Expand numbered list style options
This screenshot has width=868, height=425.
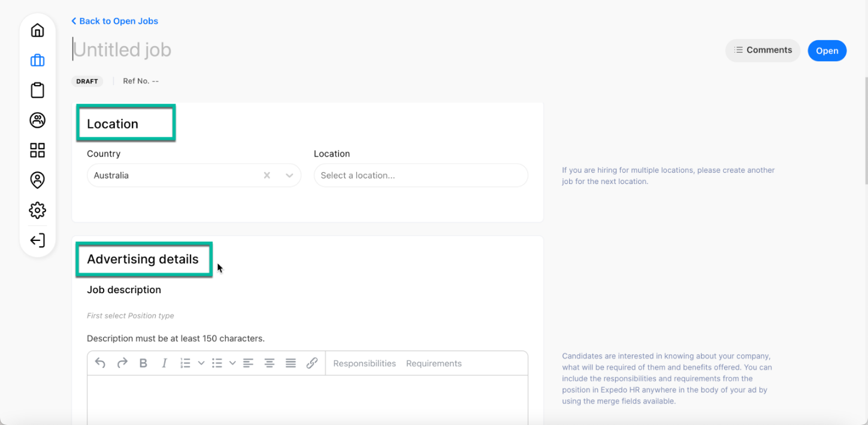(201, 363)
